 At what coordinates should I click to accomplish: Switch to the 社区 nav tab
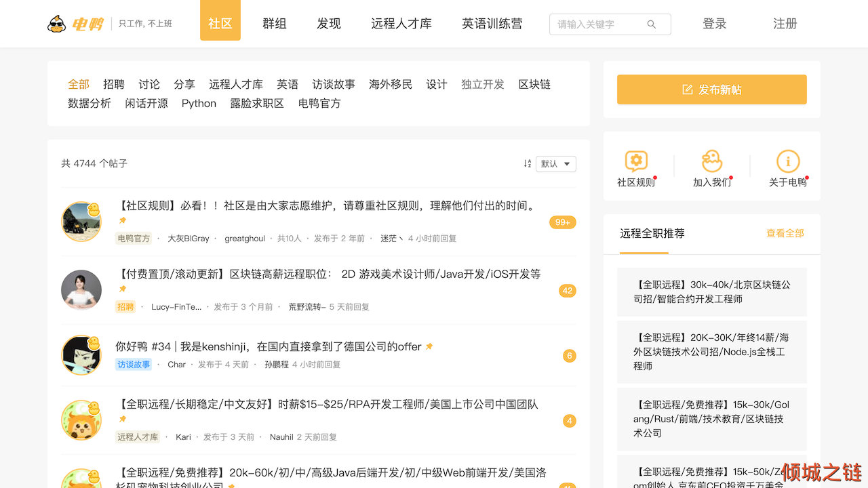point(220,20)
